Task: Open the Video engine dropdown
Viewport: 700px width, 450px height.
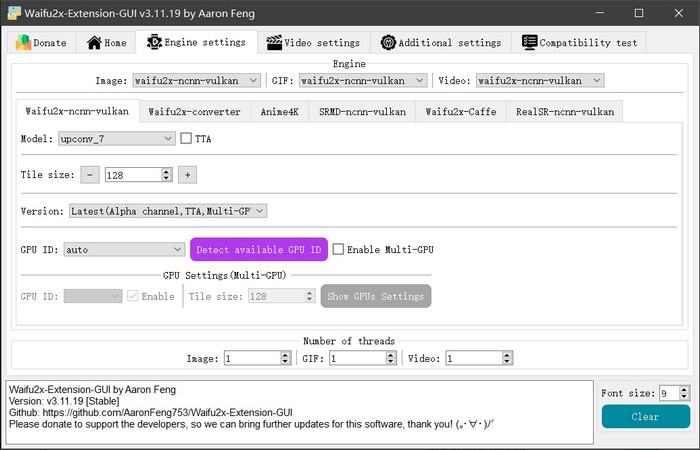Action: [x=540, y=80]
